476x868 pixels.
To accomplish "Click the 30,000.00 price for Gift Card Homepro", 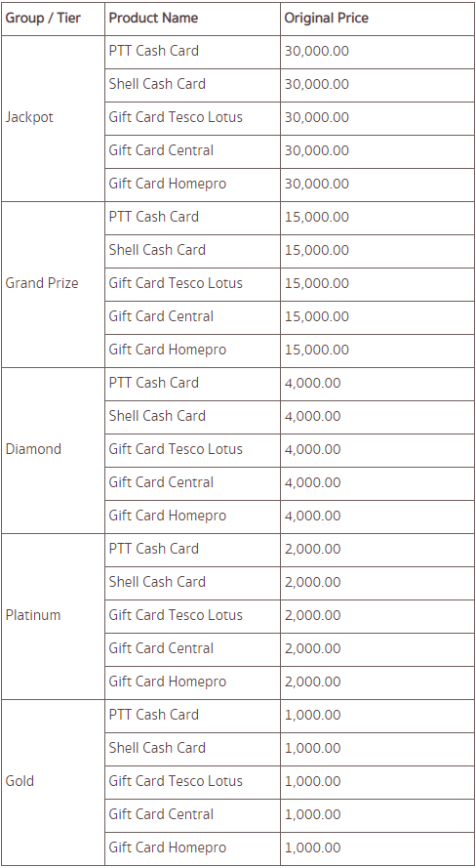I will pyautogui.click(x=317, y=184).
